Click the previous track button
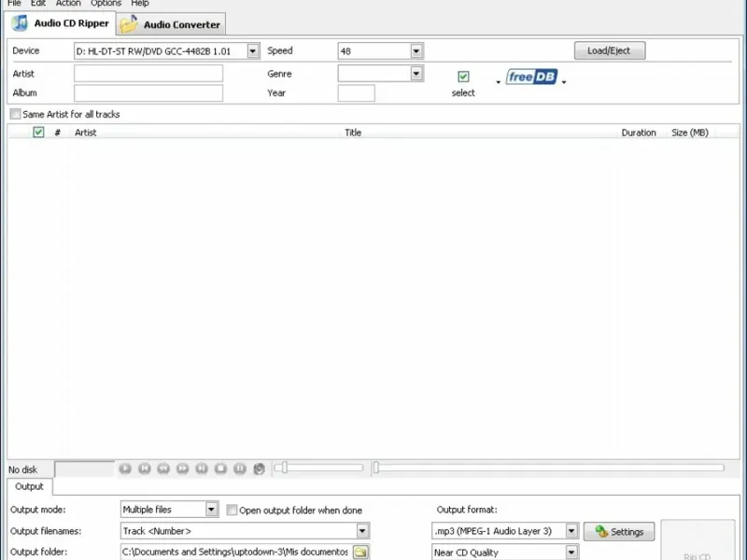 (x=145, y=469)
